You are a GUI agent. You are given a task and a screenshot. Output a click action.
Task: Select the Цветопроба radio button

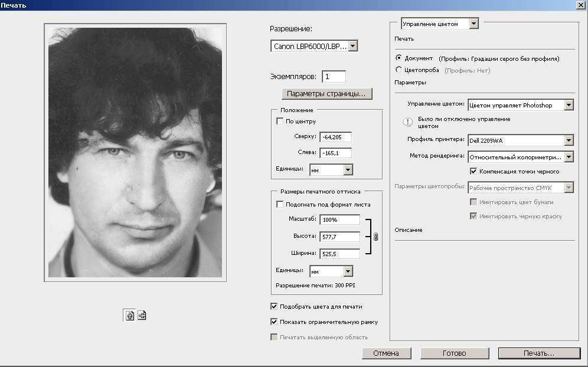coord(399,70)
